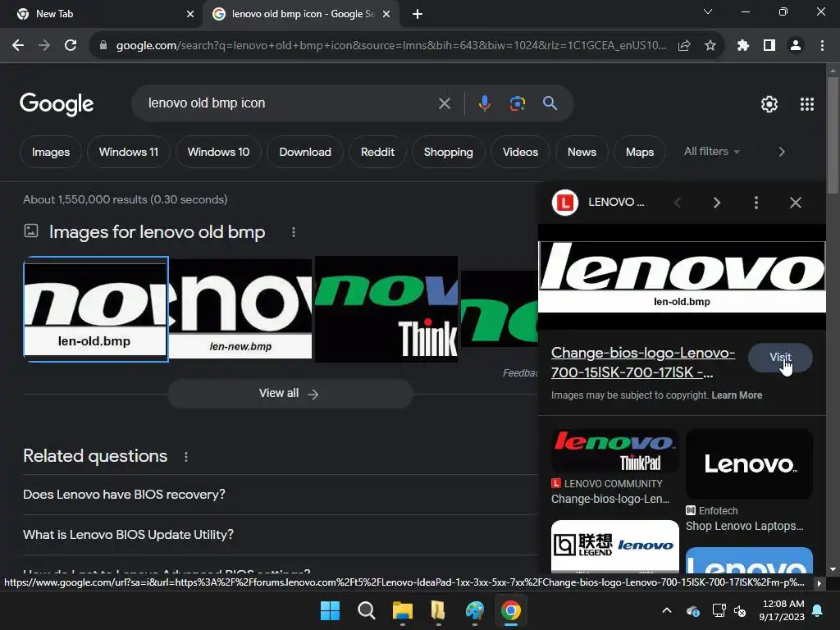The width and height of the screenshot is (840, 630).
Task: Share this page icon in address bar
Action: (x=684, y=46)
